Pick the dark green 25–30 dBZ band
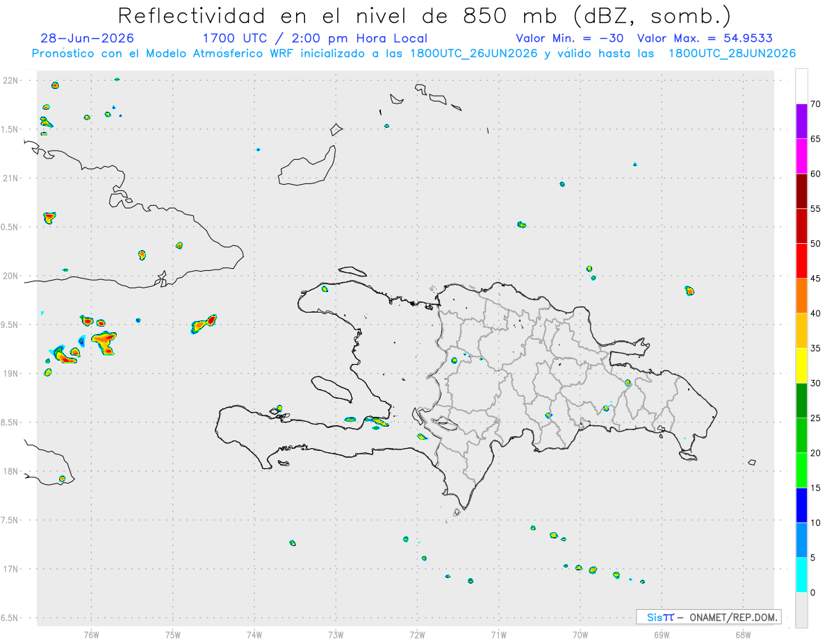Screen dimensions: 834x644 [x=801, y=400]
